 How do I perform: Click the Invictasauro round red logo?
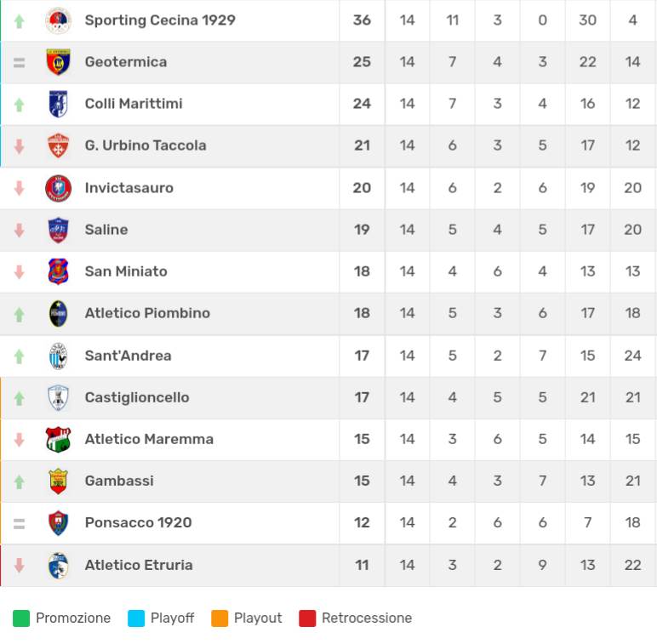pyautogui.click(x=58, y=188)
